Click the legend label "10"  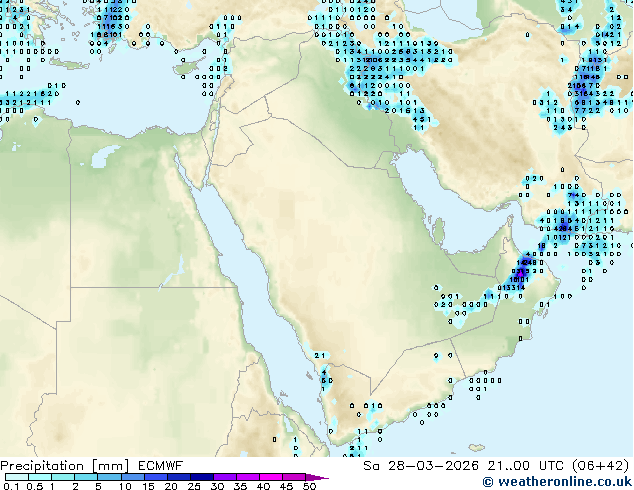point(125,486)
